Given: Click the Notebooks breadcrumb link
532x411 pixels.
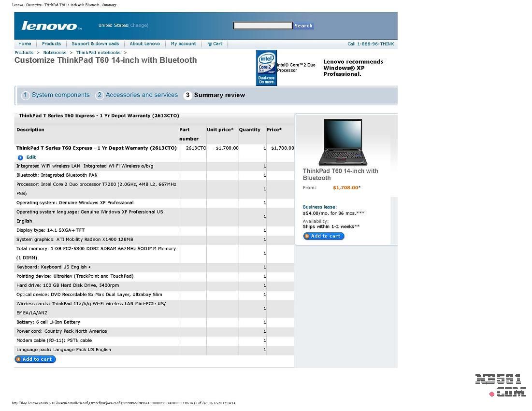Looking at the screenshot, I should [55, 53].
